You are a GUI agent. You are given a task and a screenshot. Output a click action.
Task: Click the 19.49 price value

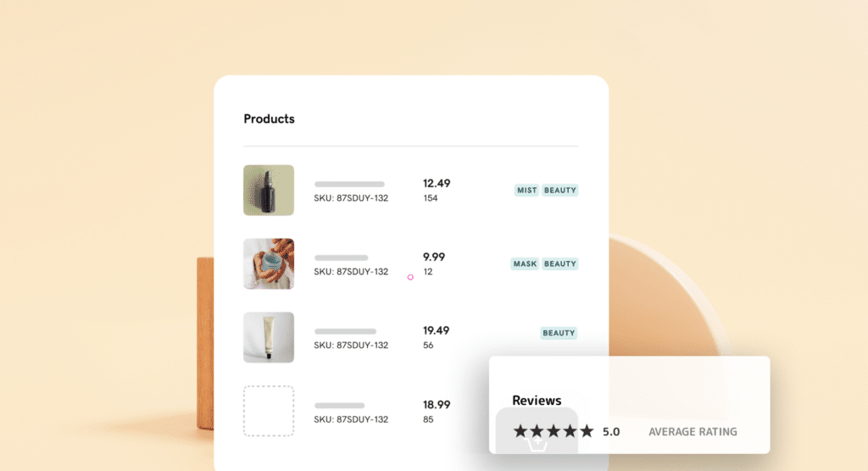437,330
